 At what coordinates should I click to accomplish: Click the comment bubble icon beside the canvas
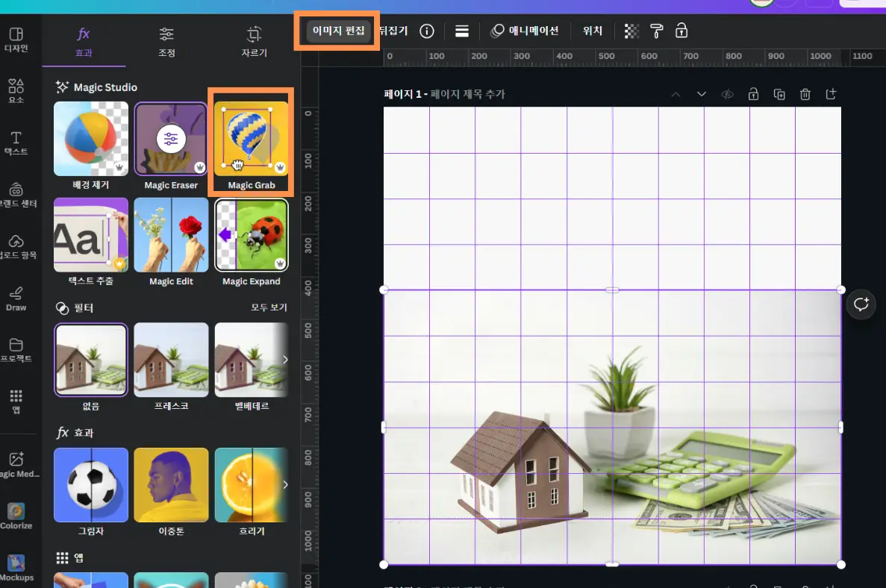coord(861,304)
